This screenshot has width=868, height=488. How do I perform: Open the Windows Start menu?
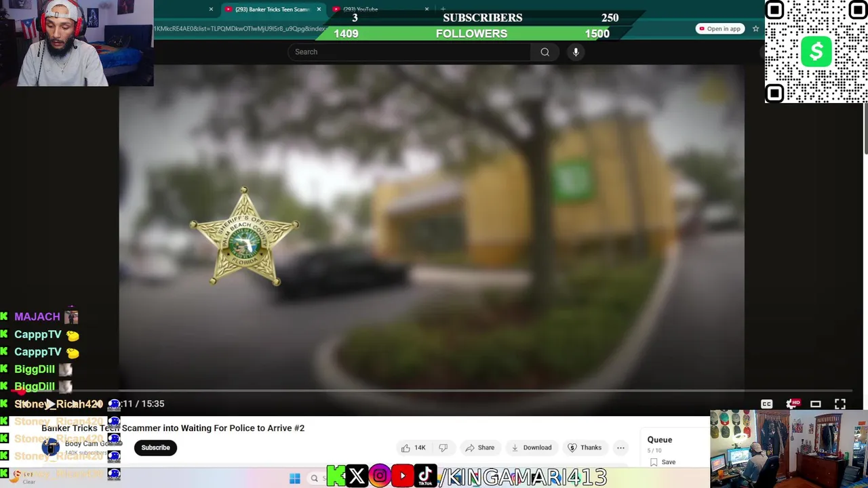tap(294, 479)
